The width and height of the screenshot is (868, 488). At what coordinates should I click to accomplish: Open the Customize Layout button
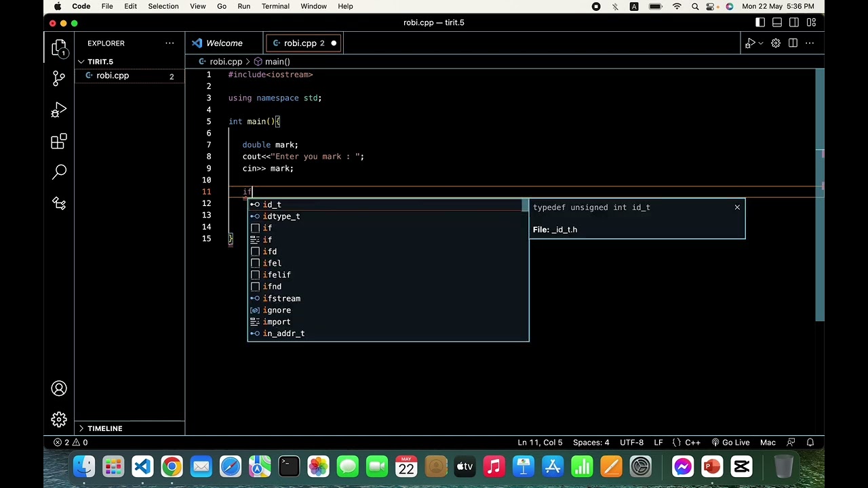pos(811,22)
